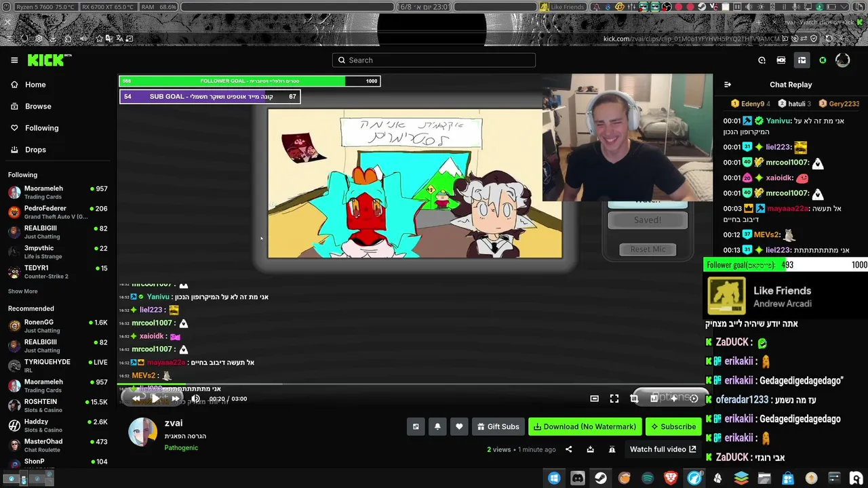The width and height of the screenshot is (868, 488).
Task: Click the Reset Mic button in stream
Action: [x=648, y=249]
